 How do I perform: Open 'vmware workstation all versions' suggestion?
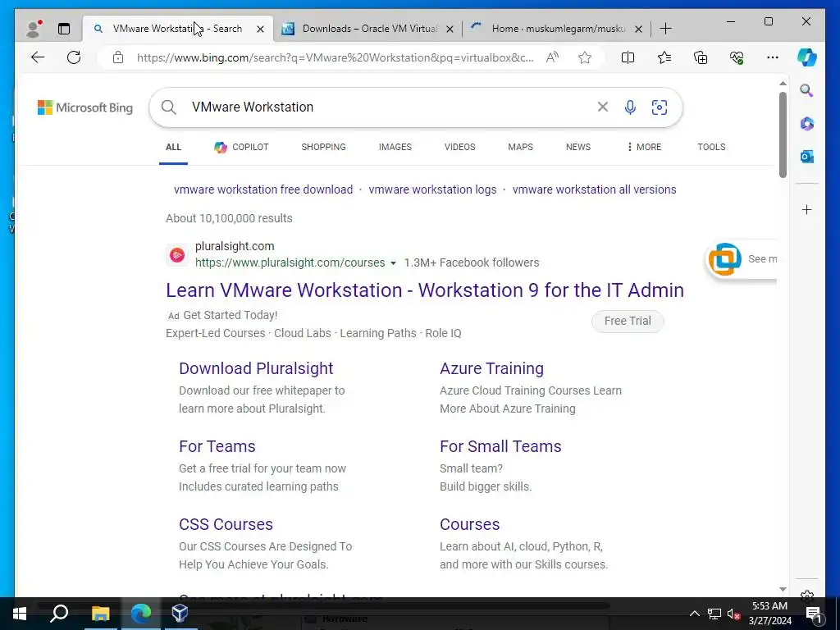coord(594,189)
